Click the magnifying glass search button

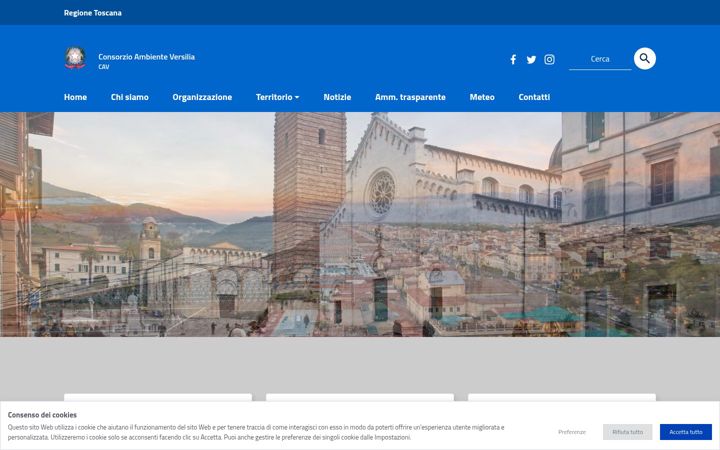645,58
